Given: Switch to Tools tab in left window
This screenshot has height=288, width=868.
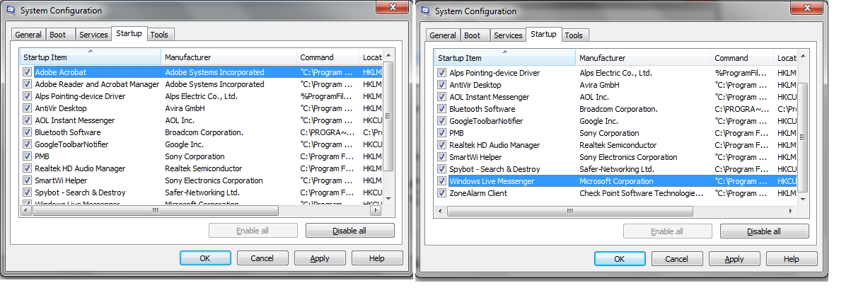Looking at the screenshot, I should point(159,35).
